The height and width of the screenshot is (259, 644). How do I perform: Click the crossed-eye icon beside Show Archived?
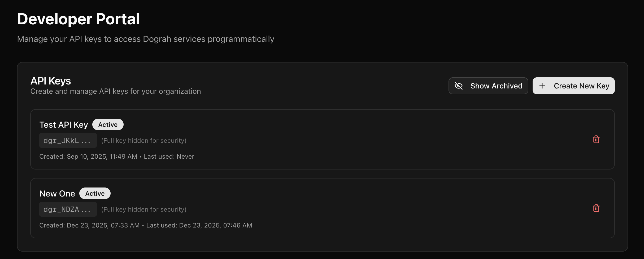click(458, 86)
